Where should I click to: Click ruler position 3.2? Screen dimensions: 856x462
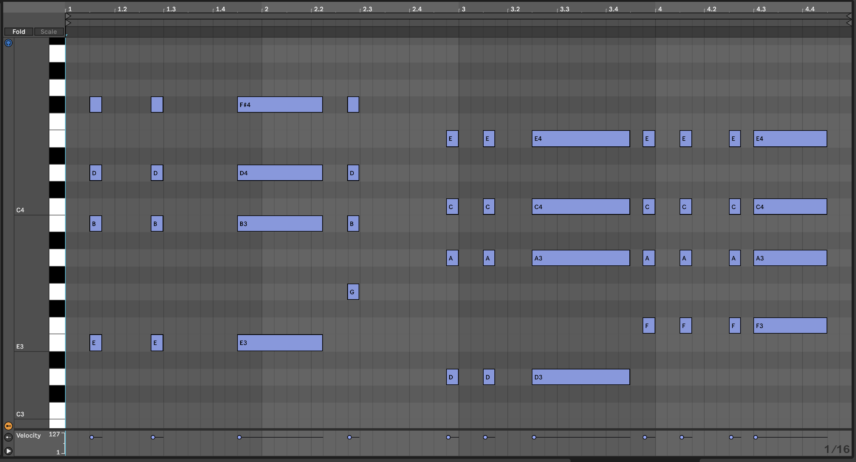pos(515,9)
